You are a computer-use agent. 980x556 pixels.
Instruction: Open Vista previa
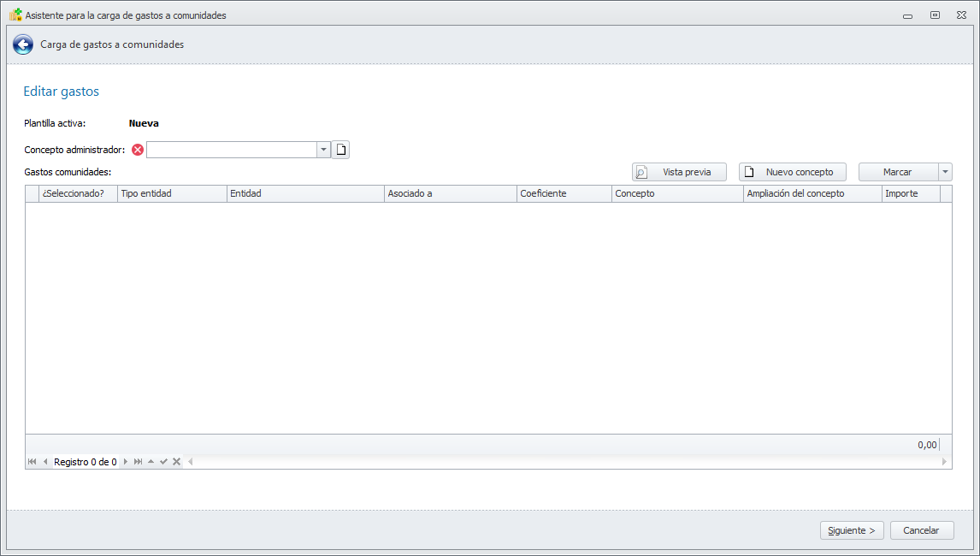[x=679, y=172]
